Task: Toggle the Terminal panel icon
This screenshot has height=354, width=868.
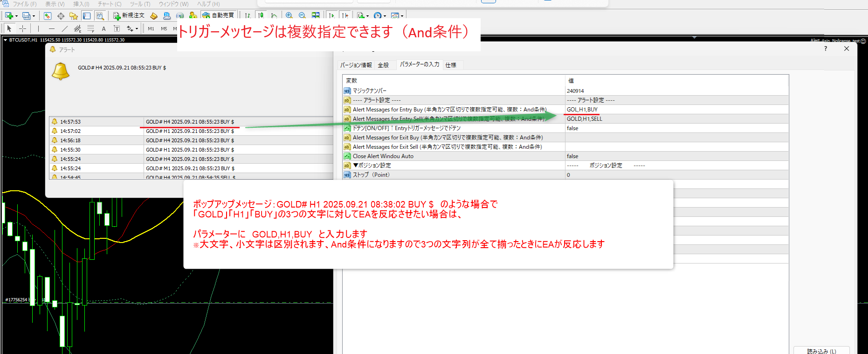Action: tap(87, 16)
